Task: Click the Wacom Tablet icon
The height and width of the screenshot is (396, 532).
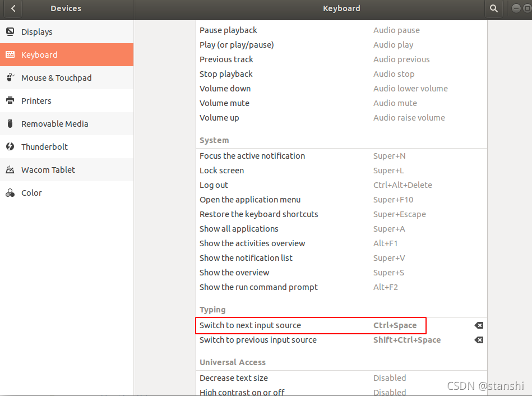Action: pos(10,170)
